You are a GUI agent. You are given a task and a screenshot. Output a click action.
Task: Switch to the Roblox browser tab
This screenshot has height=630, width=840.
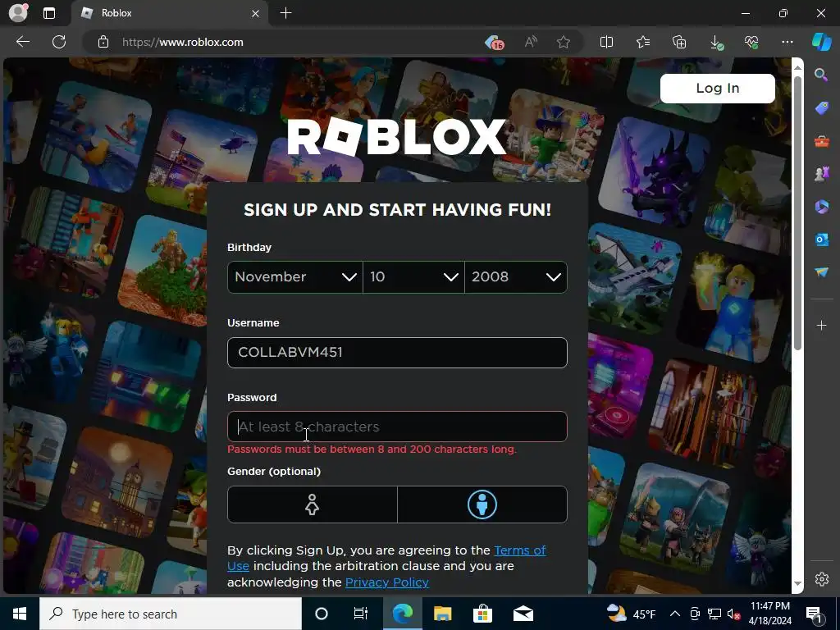click(169, 13)
